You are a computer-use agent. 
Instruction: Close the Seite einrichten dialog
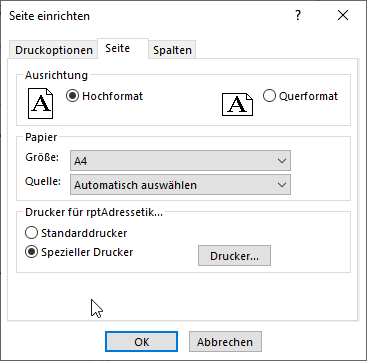coord(343,15)
